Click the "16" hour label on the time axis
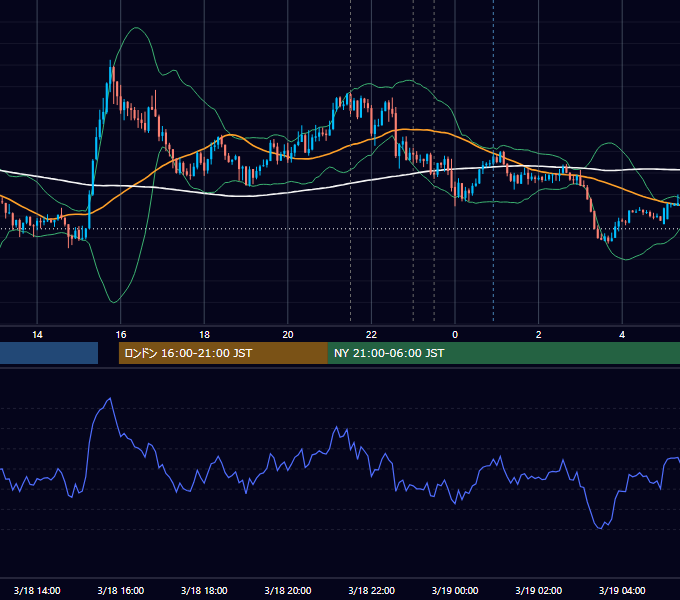The image size is (680, 600). tap(121, 334)
